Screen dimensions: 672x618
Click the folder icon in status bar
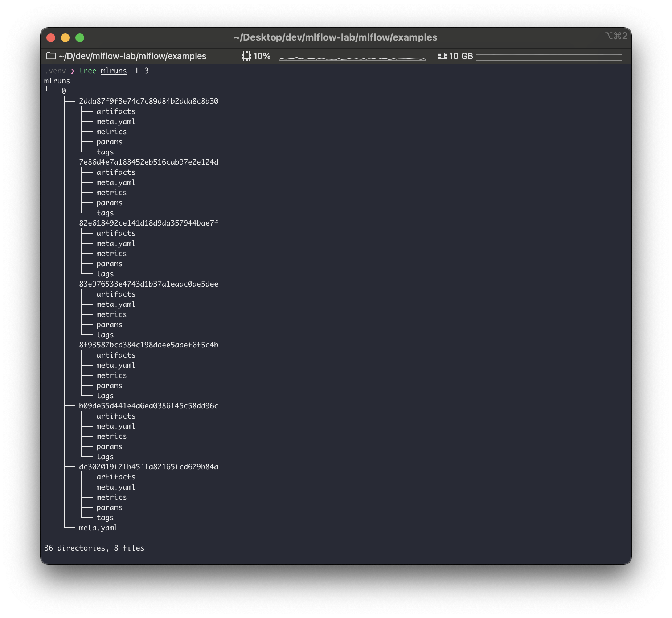51,56
